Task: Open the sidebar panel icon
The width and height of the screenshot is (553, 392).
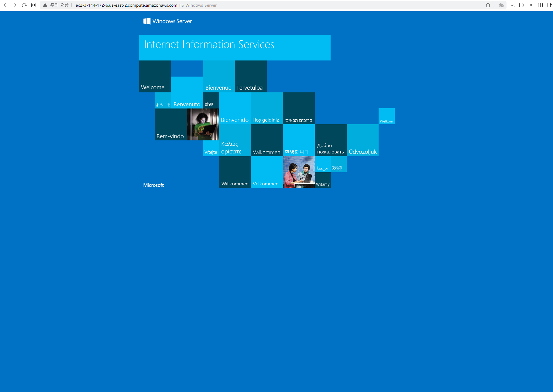Action: pyautogui.click(x=550, y=5)
